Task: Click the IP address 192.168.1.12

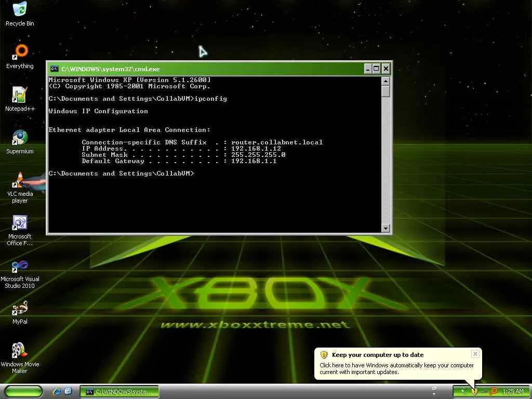Action: tap(256, 149)
